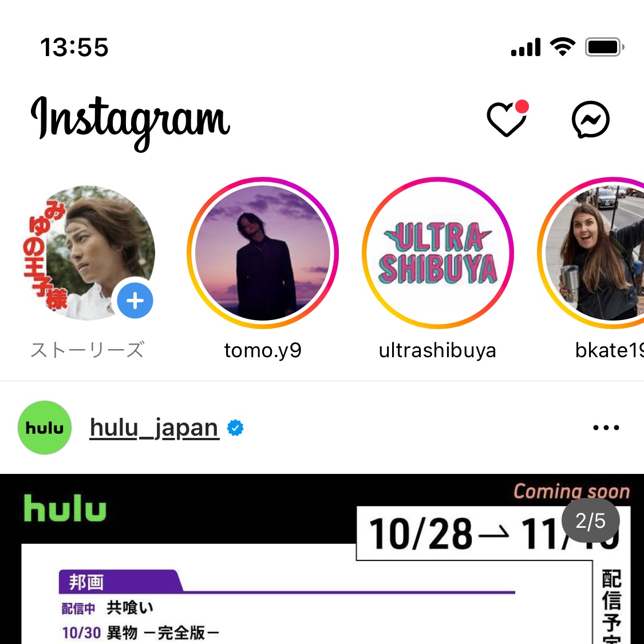Tap the Instagram logo header
The width and height of the screenshot is (644, 644).
click(x=131, y=122)
